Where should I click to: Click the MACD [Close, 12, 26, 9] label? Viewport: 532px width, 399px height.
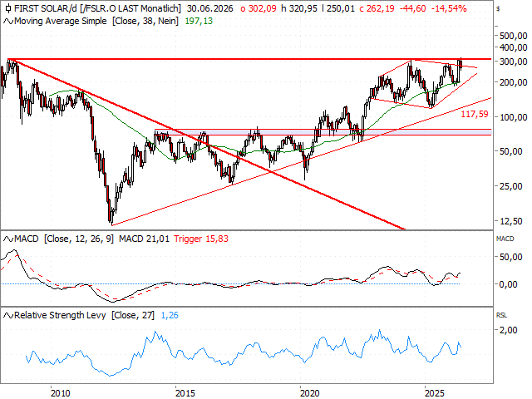(x=64, y=239)
